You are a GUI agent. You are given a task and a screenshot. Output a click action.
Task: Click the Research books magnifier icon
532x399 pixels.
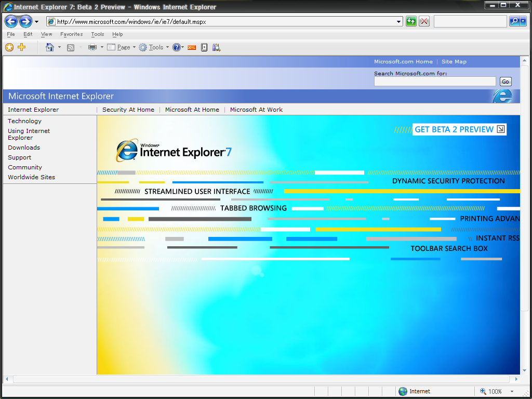coord(217,47)
